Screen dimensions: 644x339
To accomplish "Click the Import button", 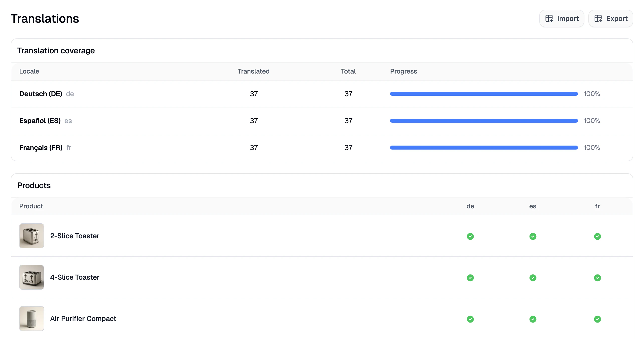I will point(561,18).
